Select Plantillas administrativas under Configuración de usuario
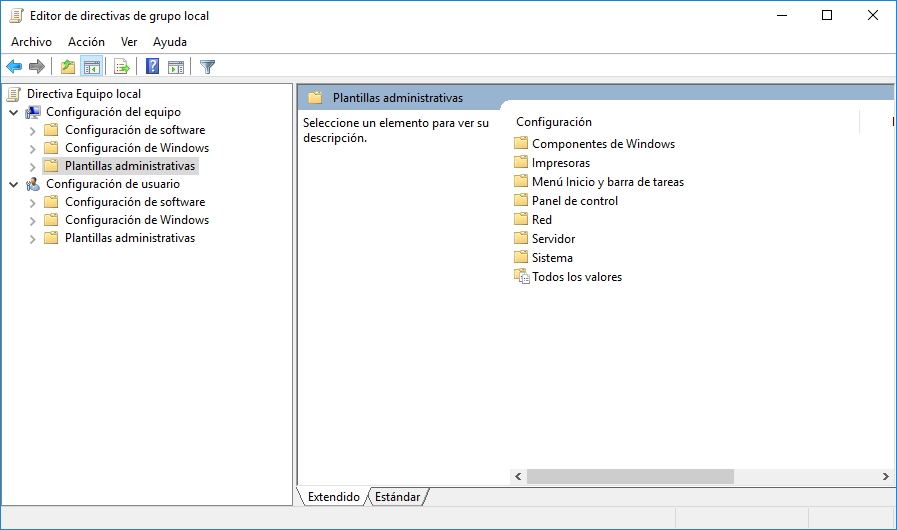Viewport: 897px width, 530px height. click(130, 238)
